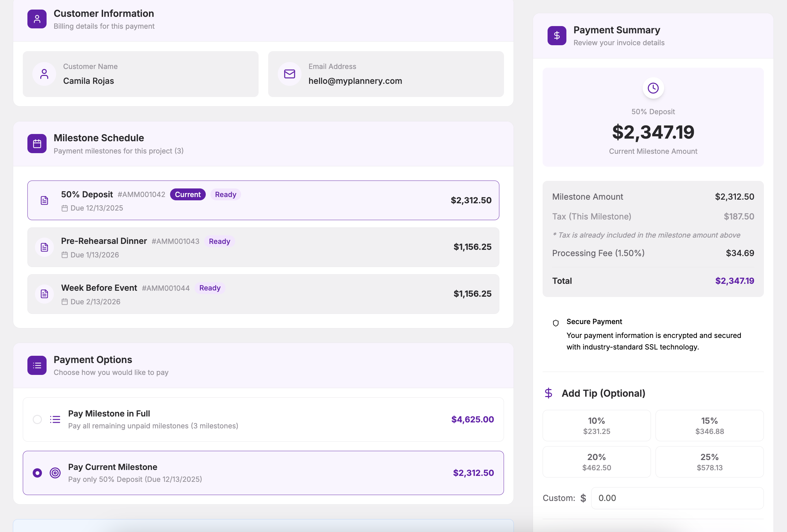Click the Payment Options list icon
The height and width of the screenshot is (532, 787).
[37, 365]
